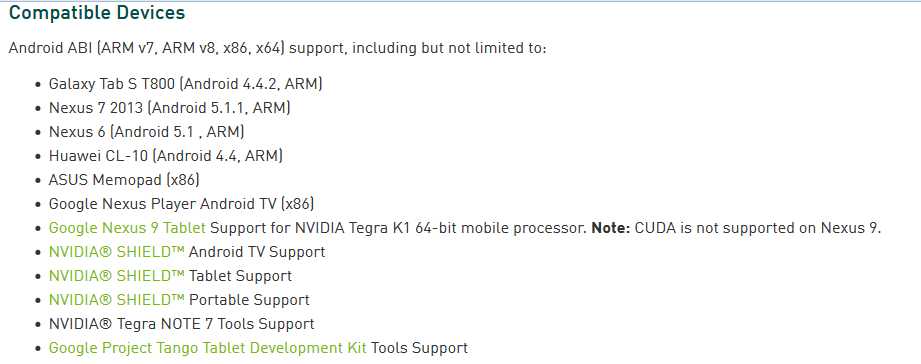Click the NVIDIA Tegra NOTE 7 Tools Support text
This screenshot has height=364, width=921.
point(181,324)
